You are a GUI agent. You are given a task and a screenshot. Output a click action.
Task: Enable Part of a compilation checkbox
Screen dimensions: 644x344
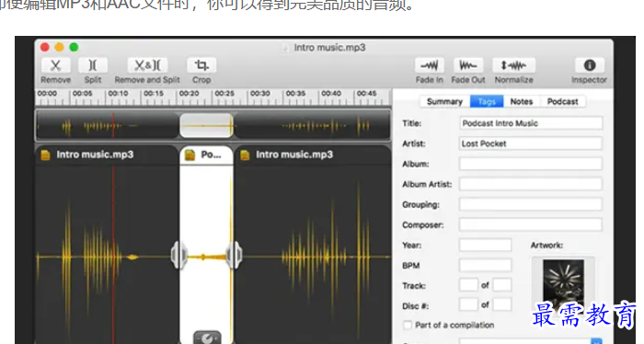tap(408, 325)
